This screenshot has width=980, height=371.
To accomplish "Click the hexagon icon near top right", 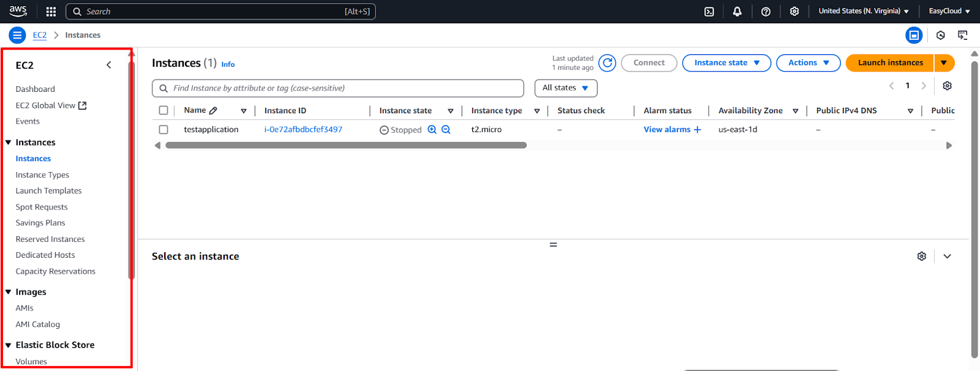I will 941,35.
